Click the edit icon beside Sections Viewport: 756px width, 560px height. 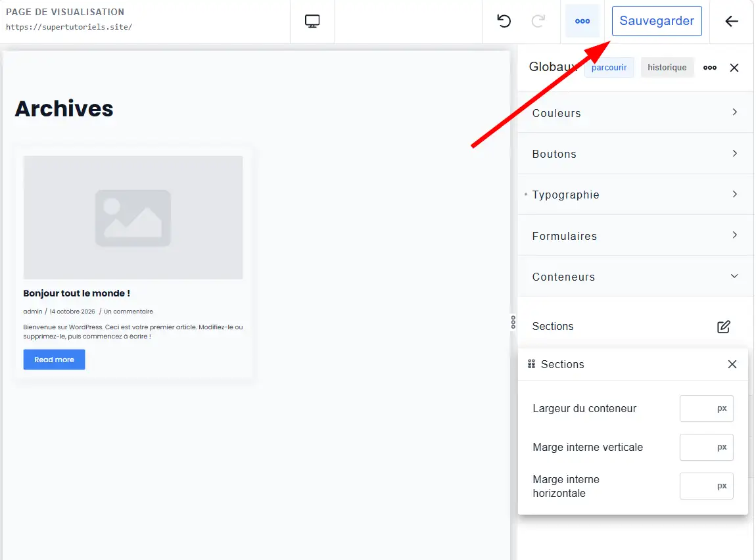click(x=724, y=327)
